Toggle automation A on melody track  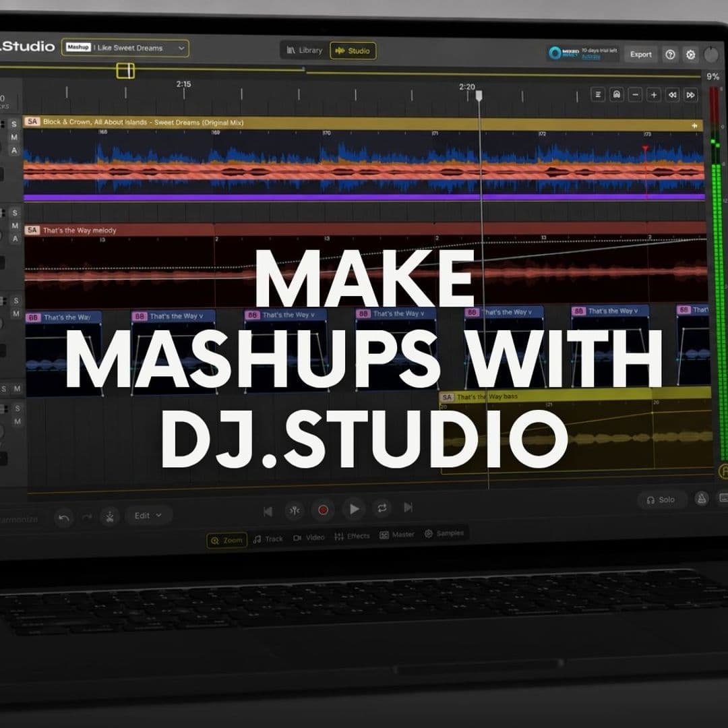coord(15,239)
